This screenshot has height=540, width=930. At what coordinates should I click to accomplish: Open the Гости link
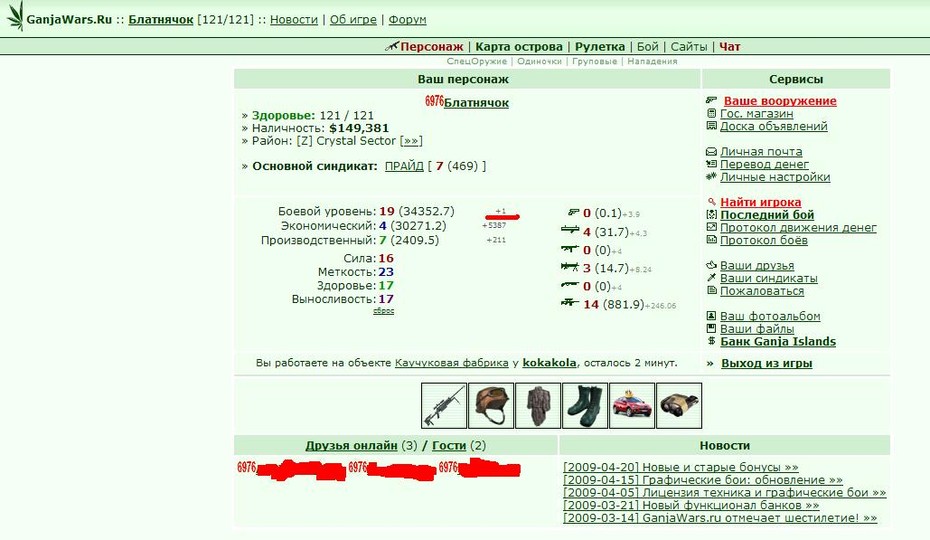tap(449, 445)
